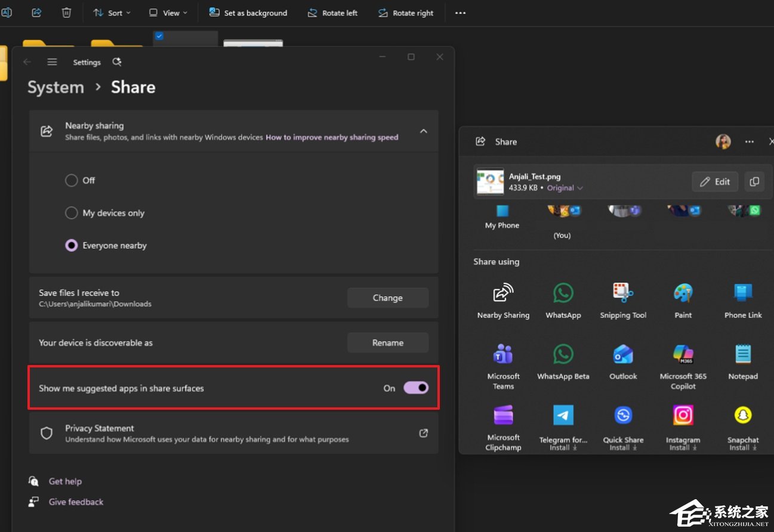Click the Edit button in Share panel
Image resolution: width=774 pixels, height=532 pixels.
pos(715,181)
